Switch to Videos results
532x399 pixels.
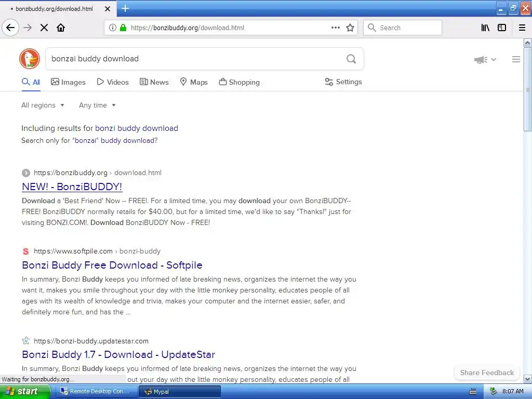113,82
